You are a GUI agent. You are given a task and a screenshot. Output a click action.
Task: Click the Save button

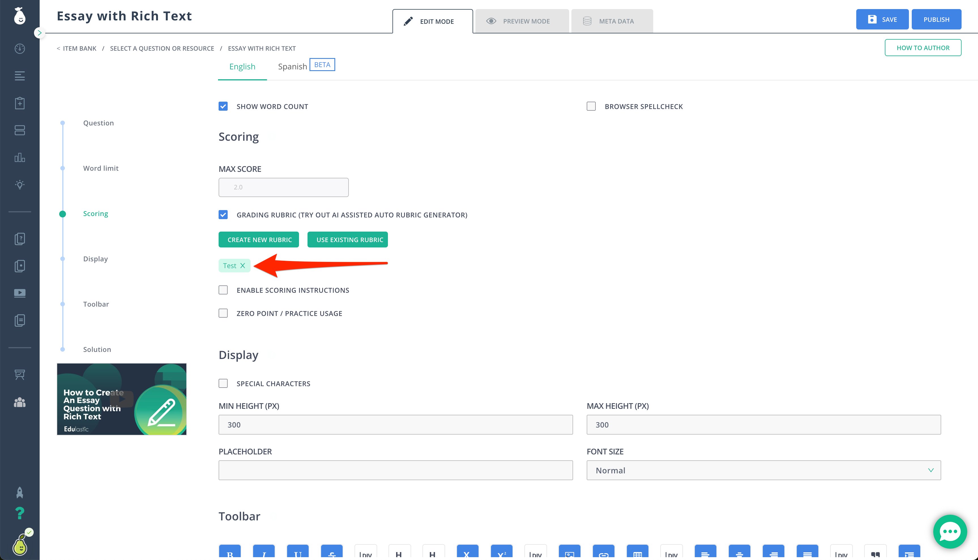882,19
